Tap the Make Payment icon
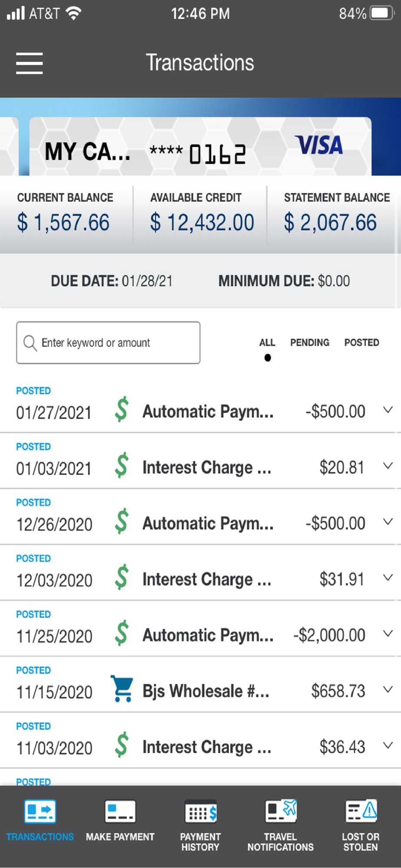The width and height of the screenshot is (401, 868). [120, 811]
